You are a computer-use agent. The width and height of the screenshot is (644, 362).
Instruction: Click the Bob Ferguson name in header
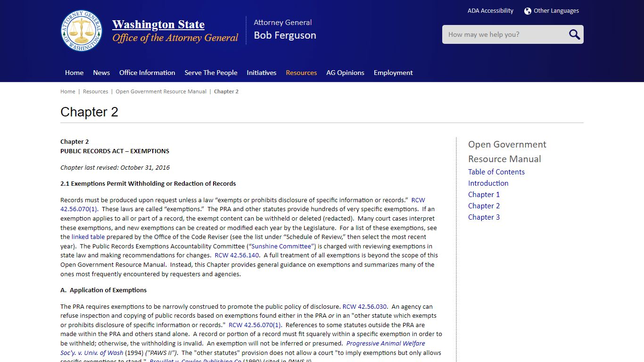click(x=285, y=35)
